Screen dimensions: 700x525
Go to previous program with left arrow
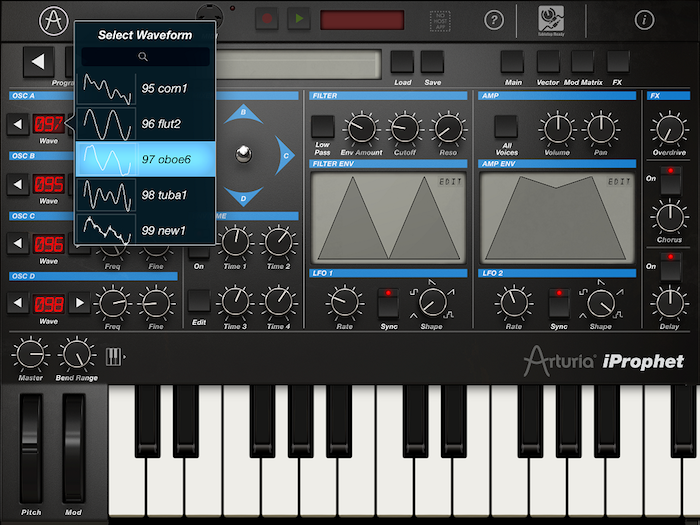pyautogui.click(x=38, y=62)
